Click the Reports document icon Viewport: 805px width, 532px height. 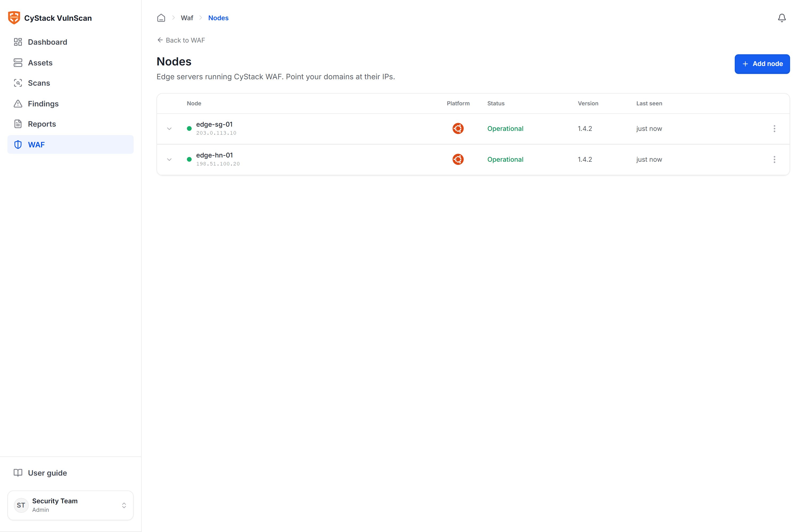pos(18,124)
